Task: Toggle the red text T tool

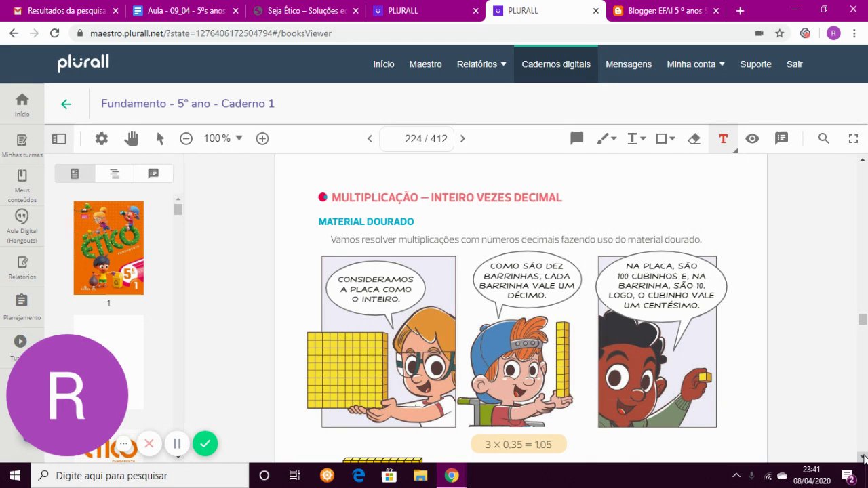Action: tap(723, 138)
